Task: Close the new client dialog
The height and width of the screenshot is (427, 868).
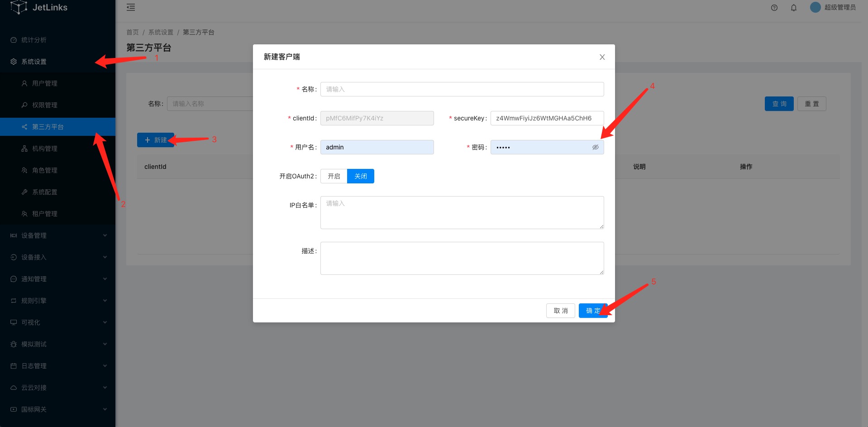Action: pyautogui.click(x=602, y=57)
